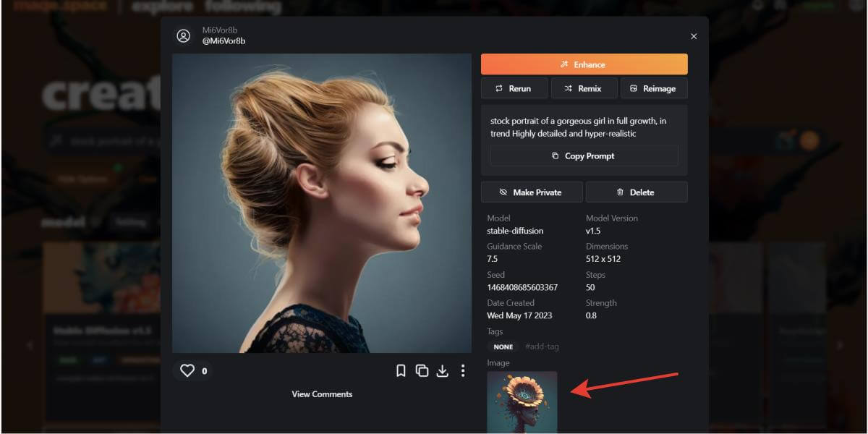Download the image
Image resolution: width=868 pixels, height=434 pixels.
(443, 370)
